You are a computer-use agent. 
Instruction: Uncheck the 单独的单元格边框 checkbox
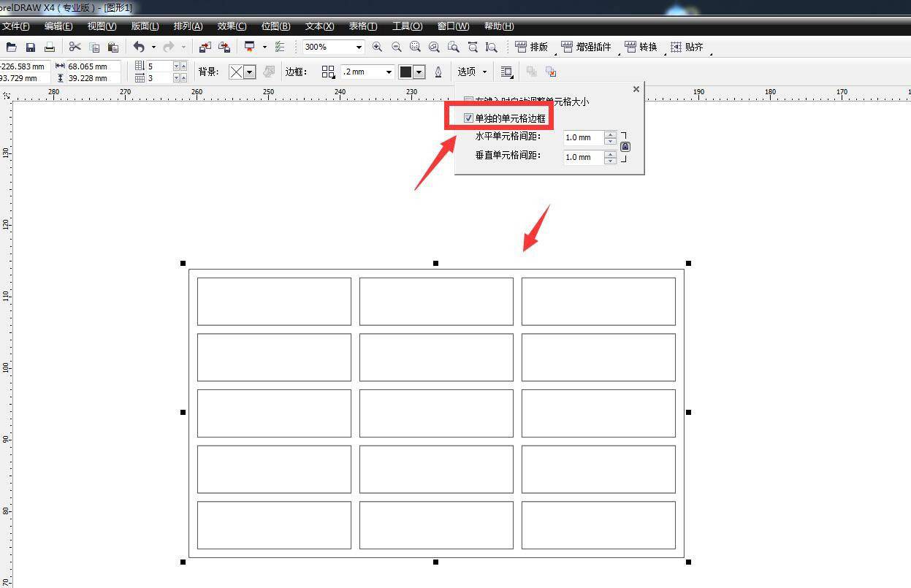(x=468, y=118)
